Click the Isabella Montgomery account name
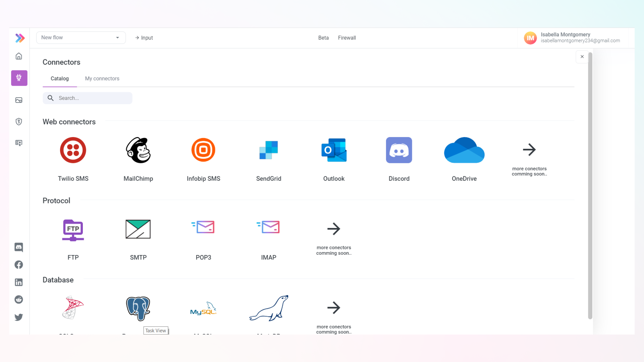This screenshot has width=644, height=362. [565, 35]
